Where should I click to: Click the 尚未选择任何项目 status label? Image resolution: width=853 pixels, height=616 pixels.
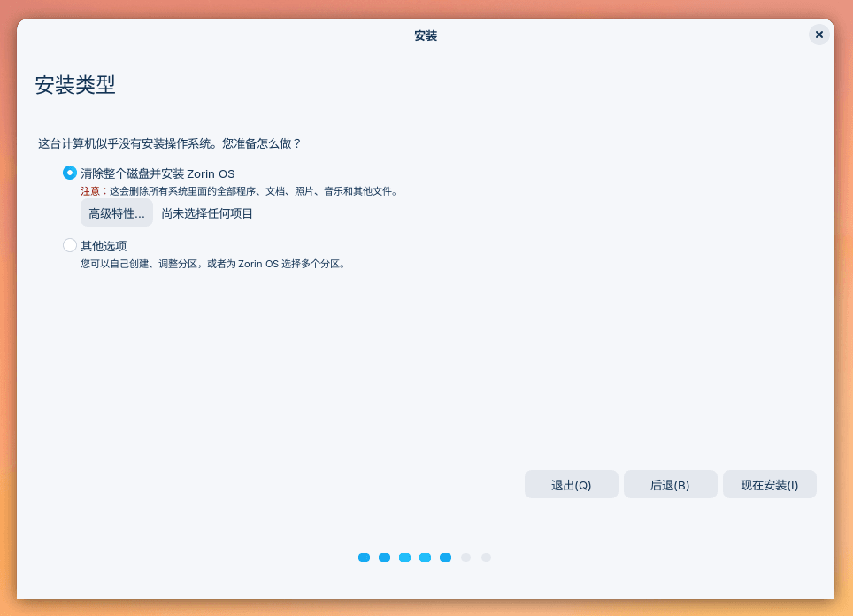coord(207,212)
